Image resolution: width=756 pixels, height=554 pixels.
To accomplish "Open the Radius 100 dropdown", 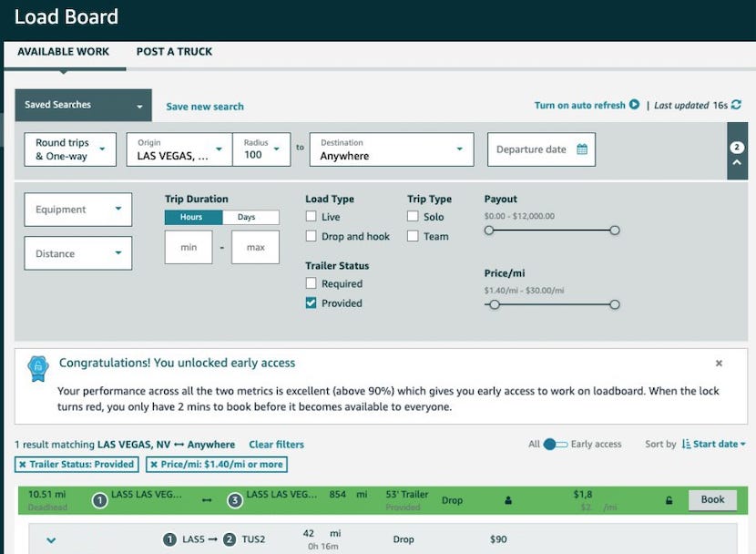I will pos(261,149).
